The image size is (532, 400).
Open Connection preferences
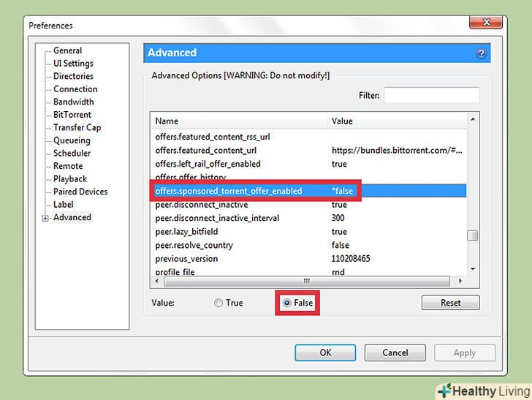click(75, 89)
